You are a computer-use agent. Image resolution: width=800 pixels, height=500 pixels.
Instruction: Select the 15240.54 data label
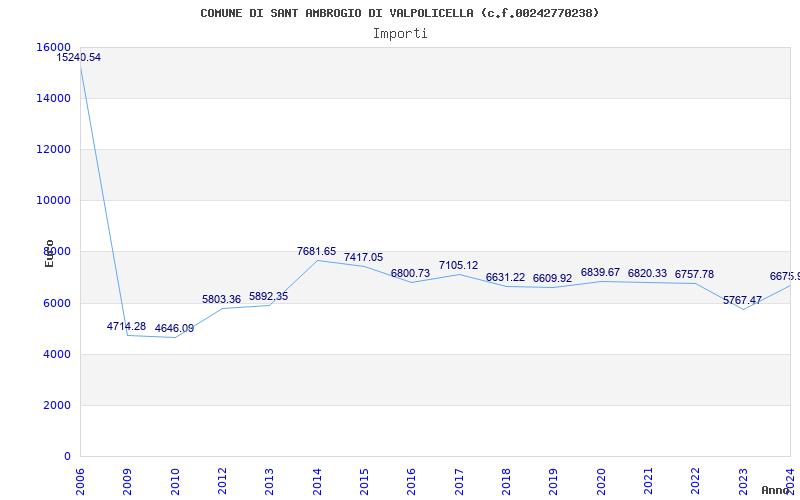point(79,58)
